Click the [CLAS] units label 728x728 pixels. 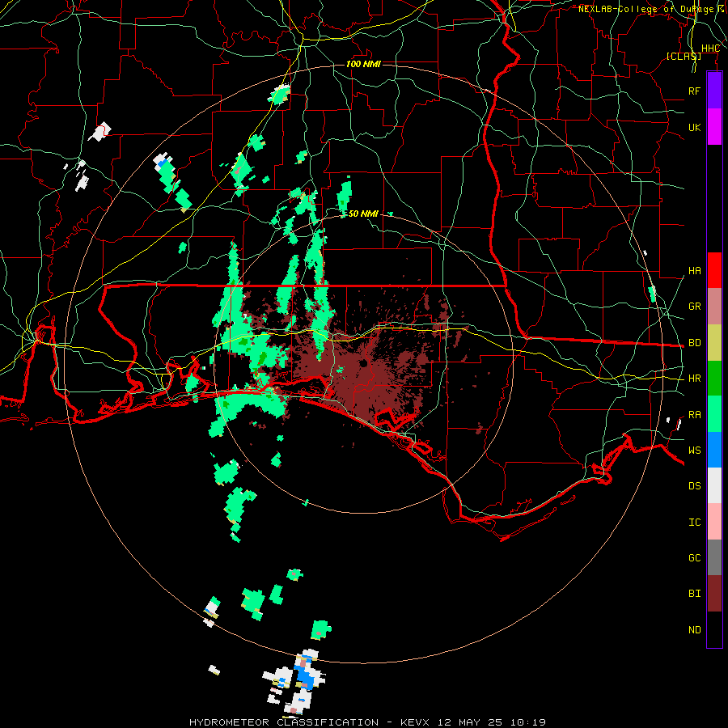coord(684,56)
